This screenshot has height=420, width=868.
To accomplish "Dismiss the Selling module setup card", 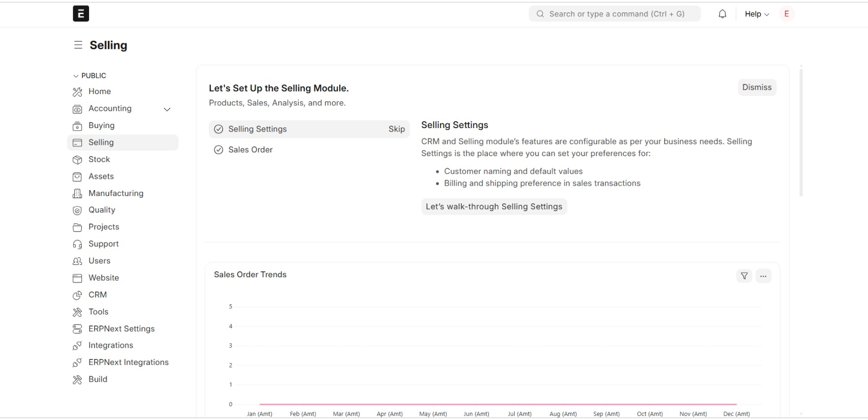I will click(757, 88).
